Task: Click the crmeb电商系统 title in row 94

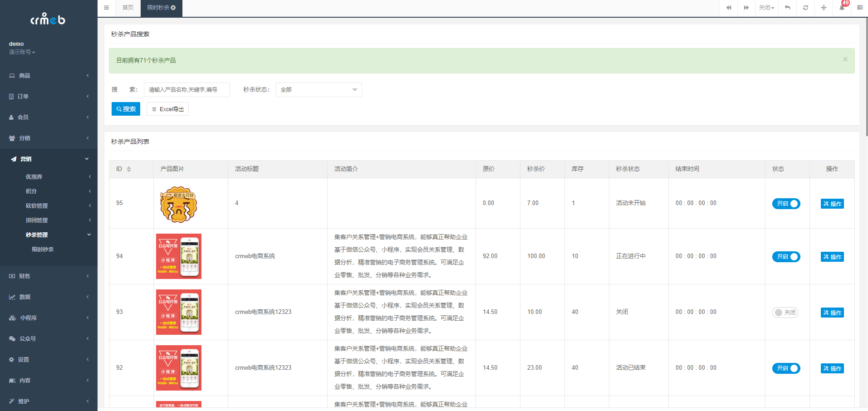Action: tap(255, 256)
